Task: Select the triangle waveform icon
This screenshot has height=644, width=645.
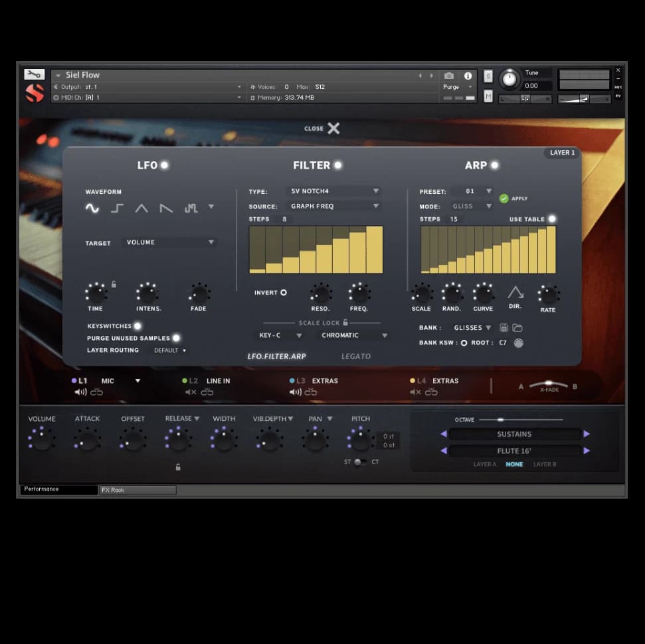Action: [141, 208]
